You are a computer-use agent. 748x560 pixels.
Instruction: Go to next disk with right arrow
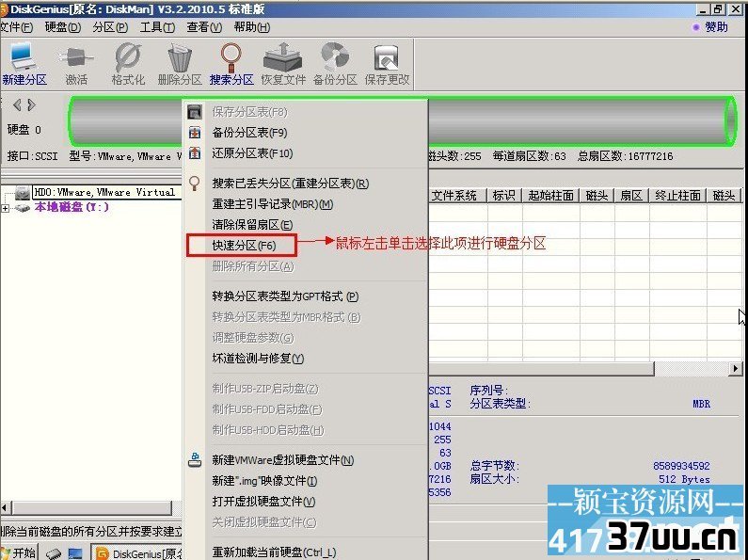coord(31,104)
